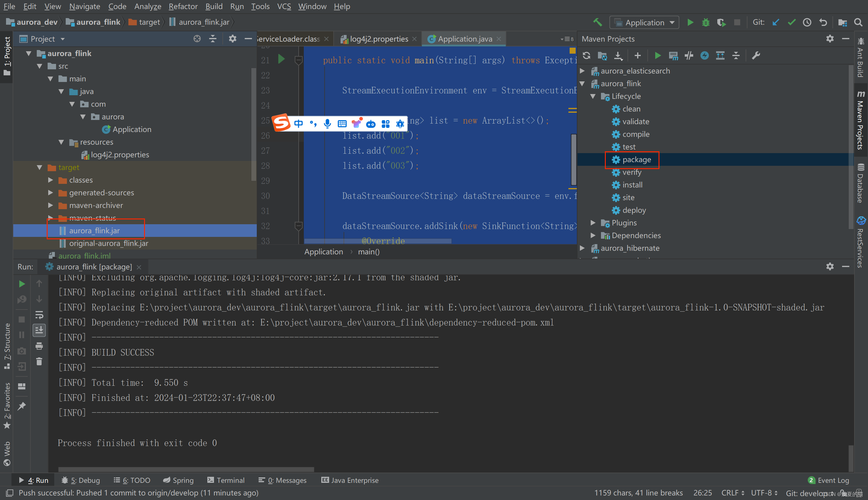Expand Maven Dependencies node
Screen dimensions: 868x500
[593, 236]
